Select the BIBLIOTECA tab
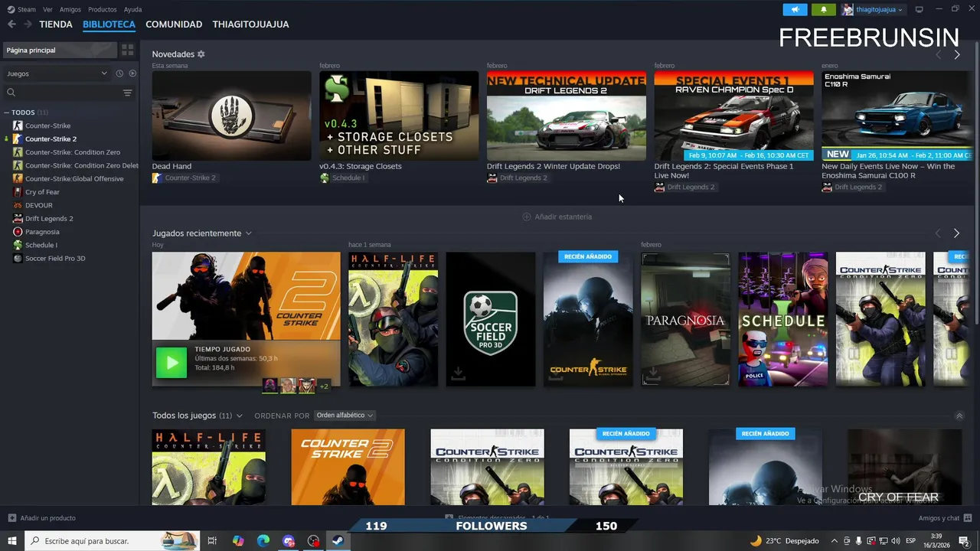 (x=109, y=24)
